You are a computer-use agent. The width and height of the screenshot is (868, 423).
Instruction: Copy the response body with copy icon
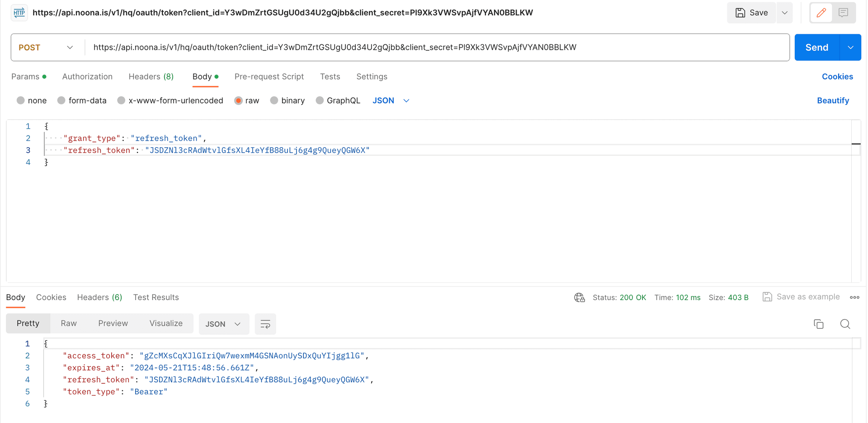coord(819,324)
